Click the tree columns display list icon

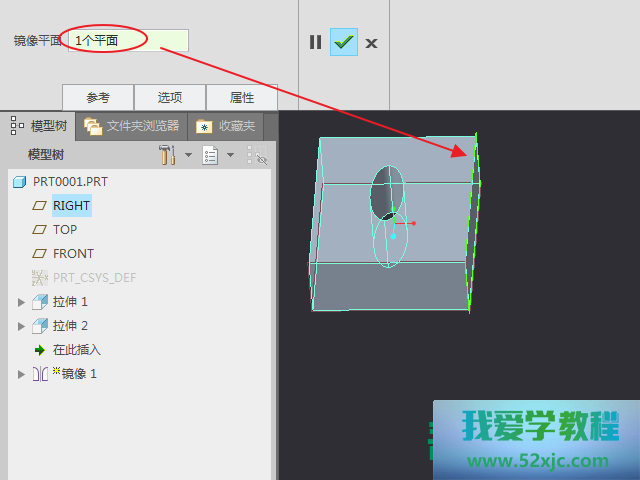pos(210,155)
